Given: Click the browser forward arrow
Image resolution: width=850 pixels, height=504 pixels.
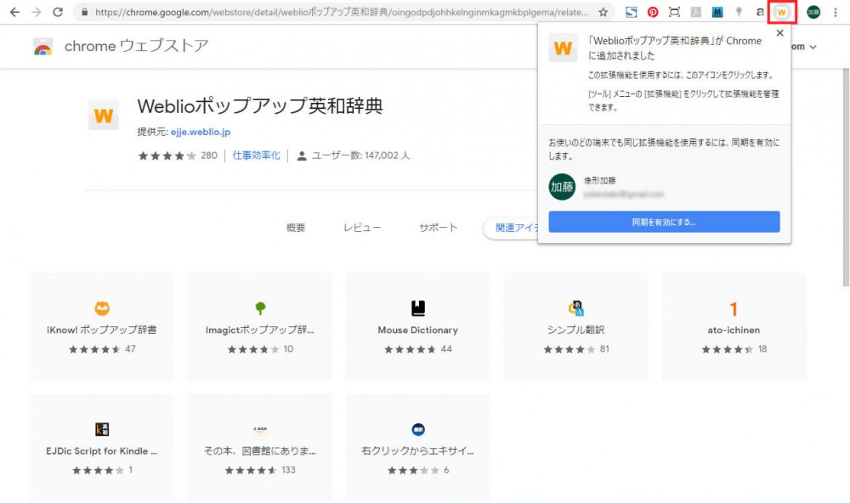Looking at the screenshot, I should tap(37, 12).
